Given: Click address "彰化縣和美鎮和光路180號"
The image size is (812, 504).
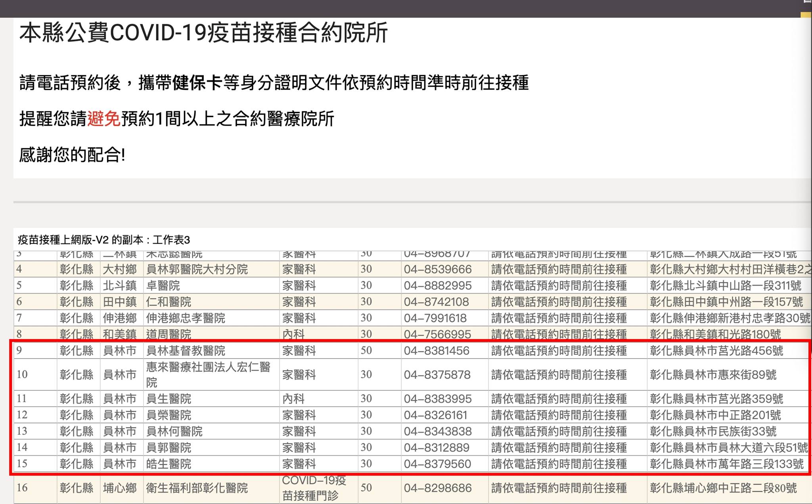Looking at the screenshot, I should (x=715, y=334).
